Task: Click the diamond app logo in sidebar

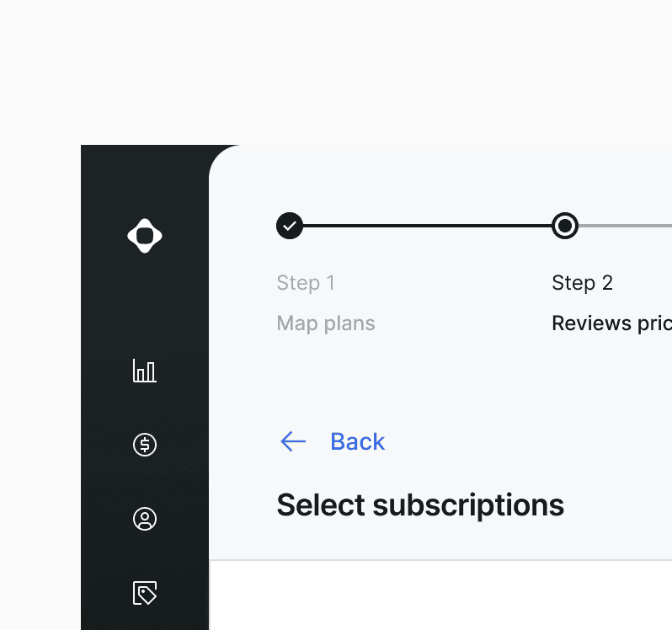Action: (x=145, y=236)
